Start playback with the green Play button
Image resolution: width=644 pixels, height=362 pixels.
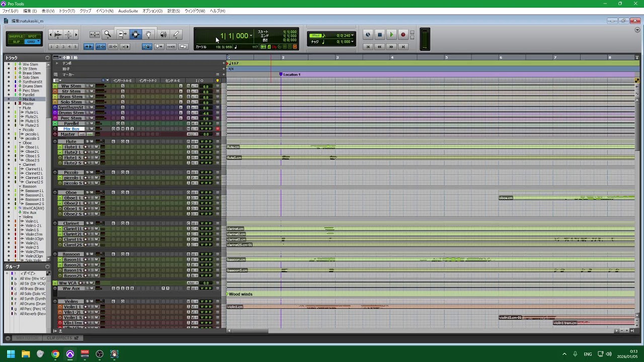point(391,35)
